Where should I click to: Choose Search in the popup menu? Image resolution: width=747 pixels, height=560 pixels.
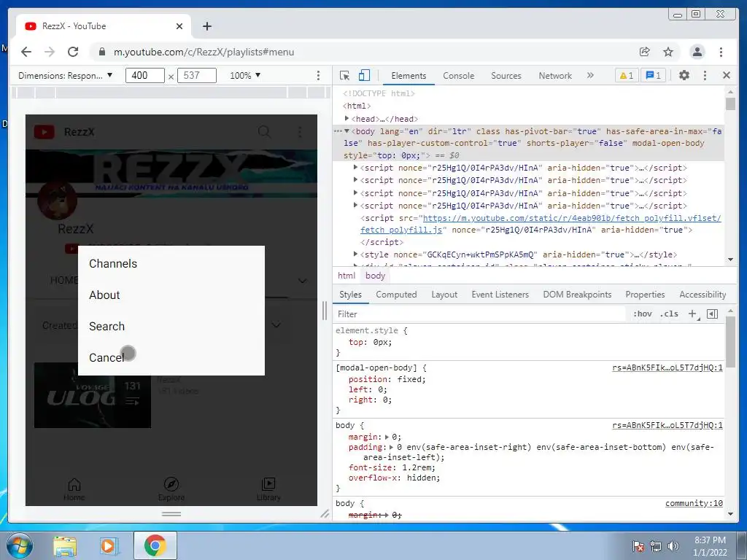coord(171,326)
